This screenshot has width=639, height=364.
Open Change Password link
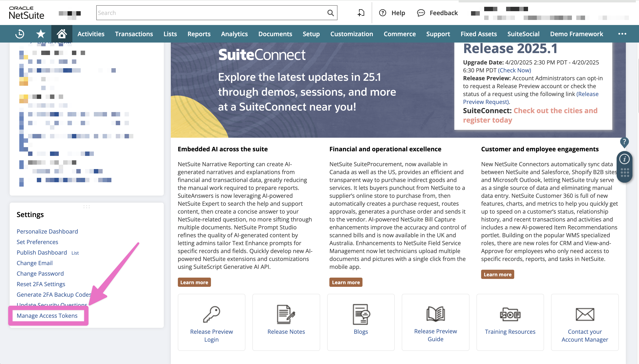pyautogui.click(x=40, y=273)
